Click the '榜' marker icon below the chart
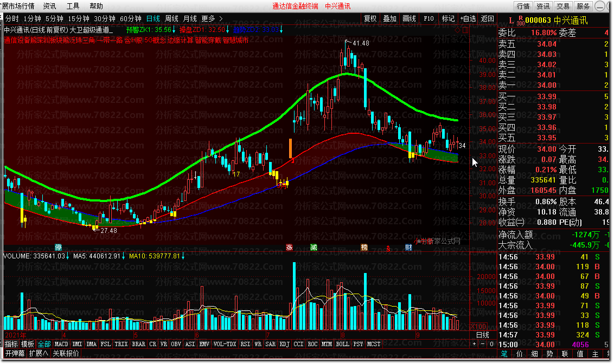Screen dimensions: 614x364 (x=364, y=247)
